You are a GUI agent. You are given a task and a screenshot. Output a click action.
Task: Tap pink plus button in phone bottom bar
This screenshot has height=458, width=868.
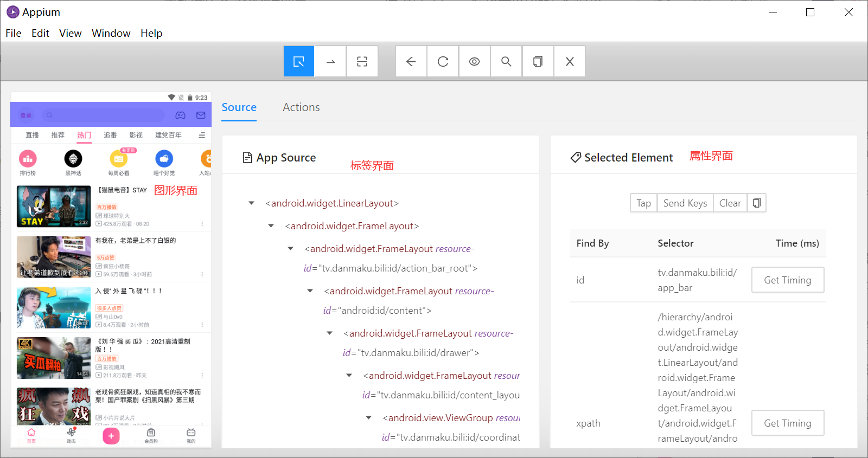(x=111, y=436)
